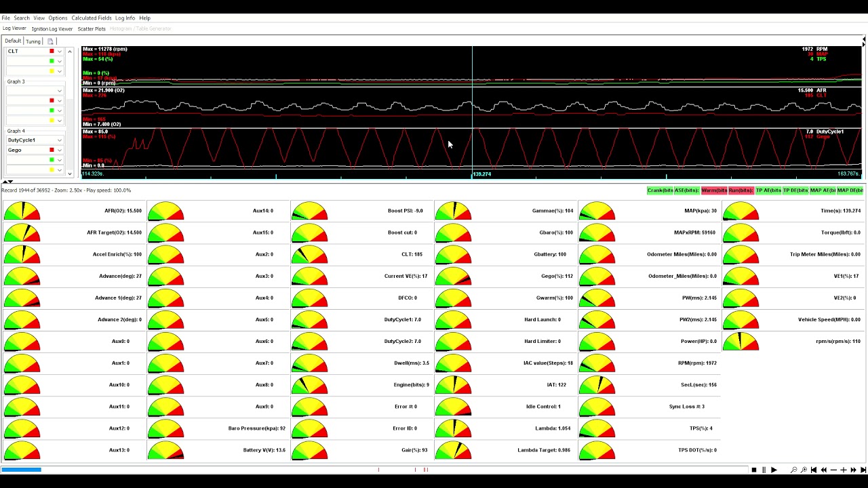Click the Battery V(V) gauge dial
868x488 pixels.
click(166, 450)
